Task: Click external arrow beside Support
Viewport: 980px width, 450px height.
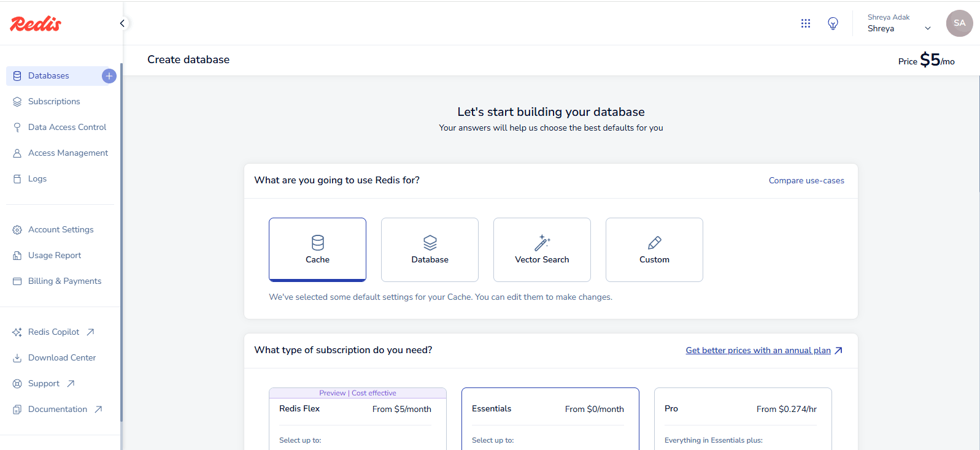Action: [71, 383]
